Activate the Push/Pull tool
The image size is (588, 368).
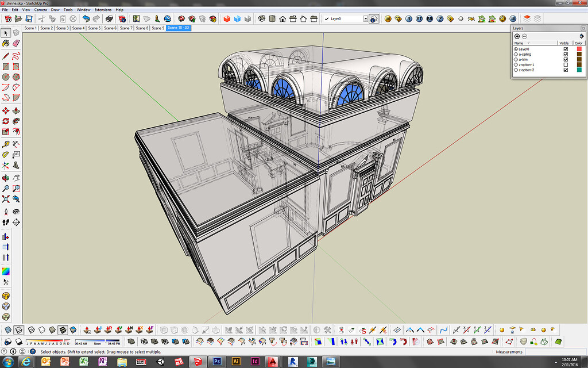tap(17, 110)
